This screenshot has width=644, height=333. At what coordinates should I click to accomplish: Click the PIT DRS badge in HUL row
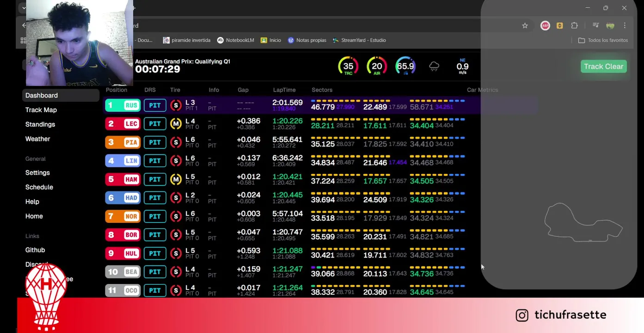pos(155,253)
